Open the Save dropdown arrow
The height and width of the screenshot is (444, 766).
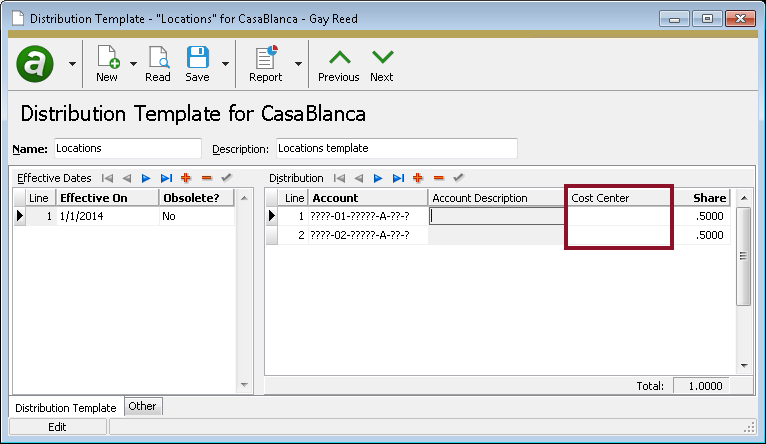[x=225, y=64]
